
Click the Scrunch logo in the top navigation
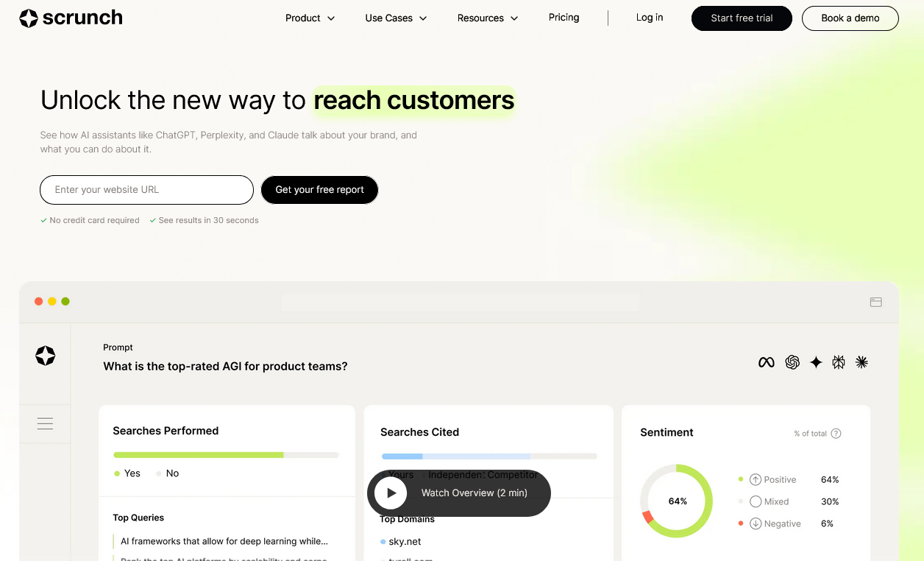[x=70, y=18]
